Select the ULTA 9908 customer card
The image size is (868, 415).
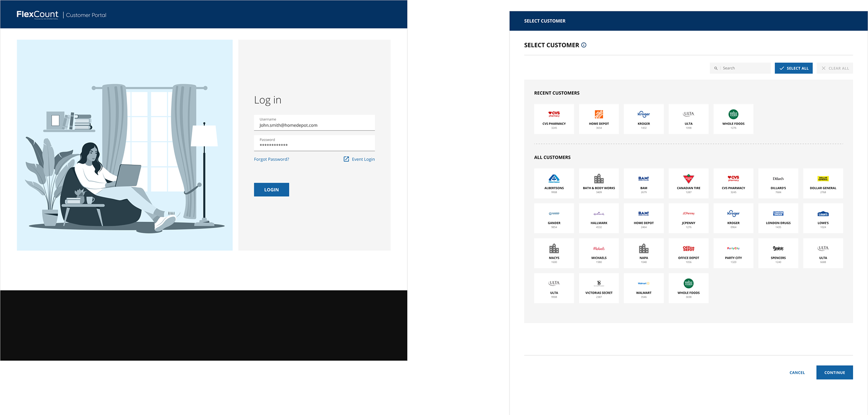tap(554, 288)
